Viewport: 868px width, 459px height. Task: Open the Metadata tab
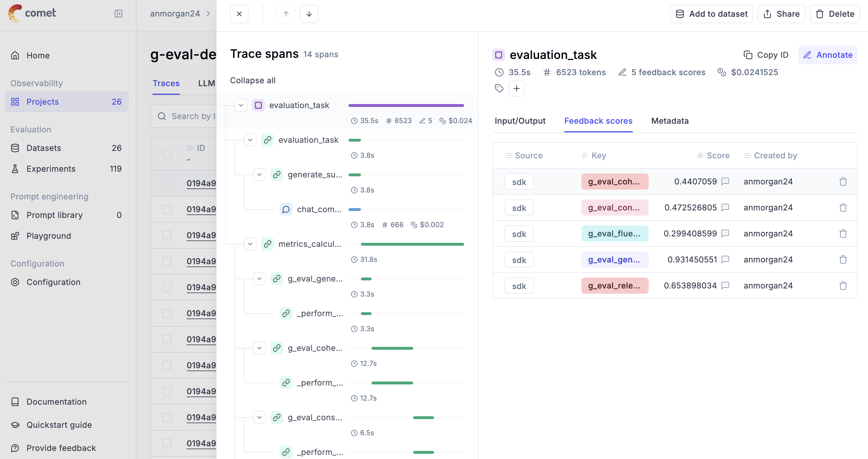coord(669,121)
